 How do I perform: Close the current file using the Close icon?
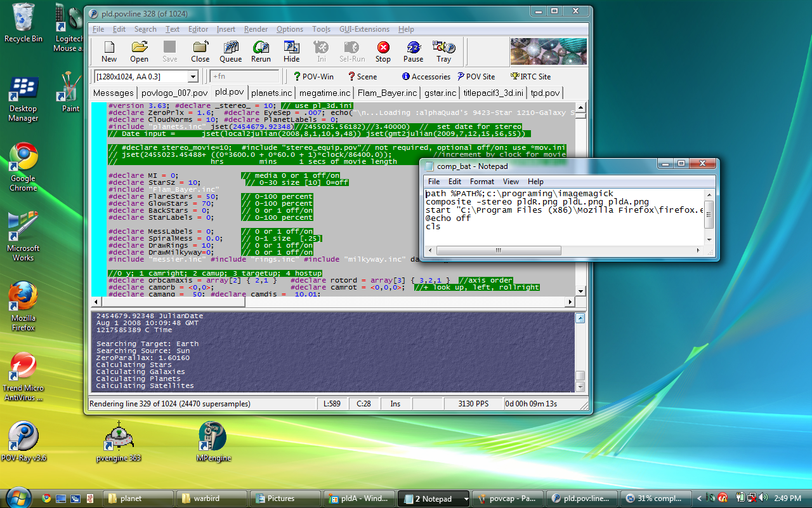(x=200, y=51)
